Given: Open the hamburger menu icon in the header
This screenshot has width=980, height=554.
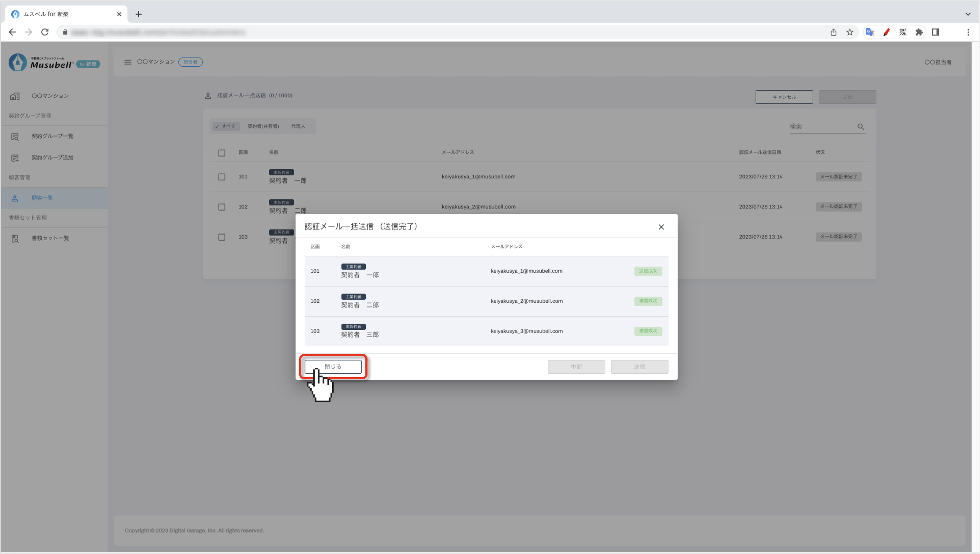Looking at the screenshot, I should tap(128, 62).
